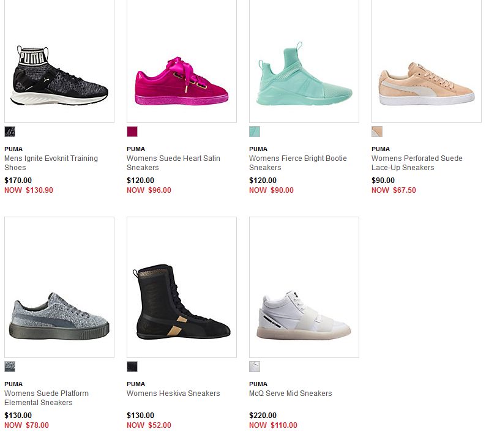Pick white swatch for McQ Serve Mid
Viewport: 489px width, 448px height.
255,367
